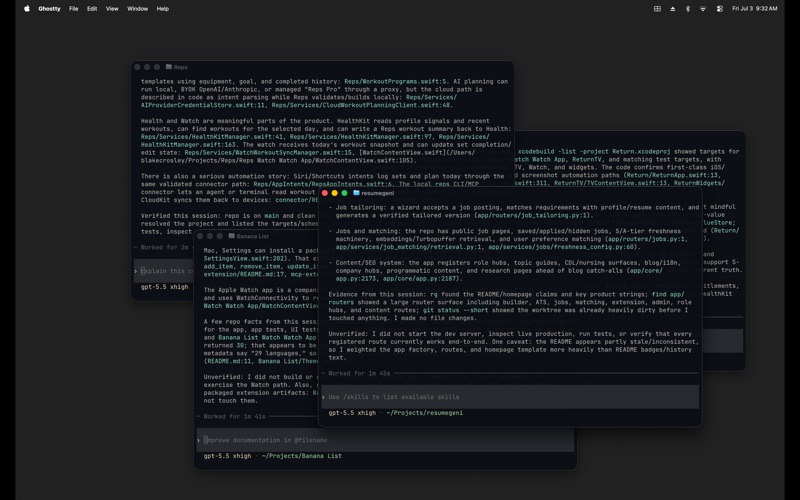Minimize the Reps window
The image size is (800, 500).
pyautogui.click(x=147, y=67)
